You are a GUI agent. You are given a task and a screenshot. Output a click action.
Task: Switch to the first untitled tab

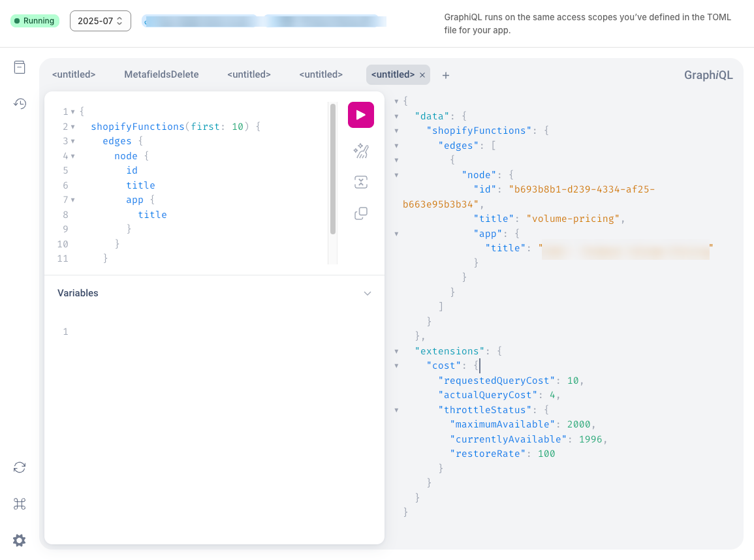click(74, 74)
